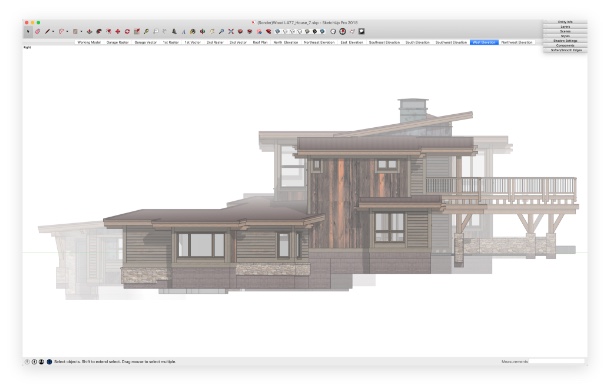Pick the Tape Measure tool
Image resolution: width=610 pixels, height=391 pixels.
[x=146, y=32]
